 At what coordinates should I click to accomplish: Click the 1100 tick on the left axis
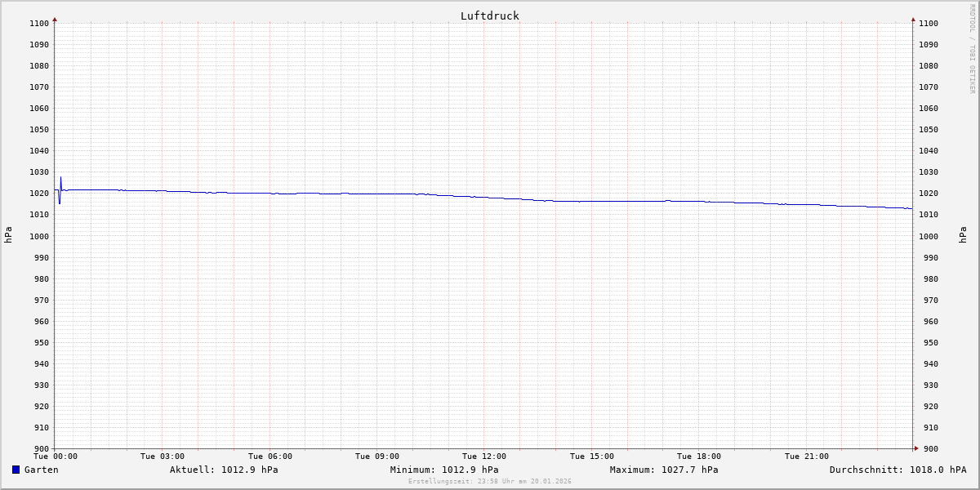[x=39, y=24]
